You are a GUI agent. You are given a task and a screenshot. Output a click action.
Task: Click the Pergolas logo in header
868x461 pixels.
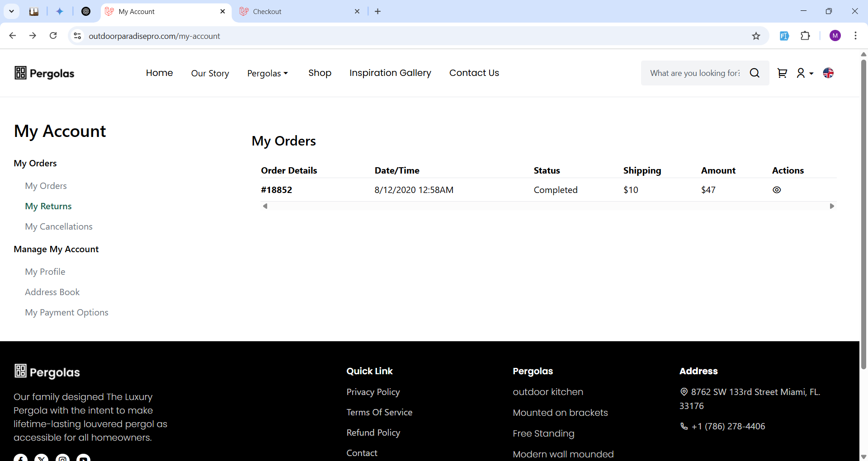pyautogui.click(x=44, y=73)
